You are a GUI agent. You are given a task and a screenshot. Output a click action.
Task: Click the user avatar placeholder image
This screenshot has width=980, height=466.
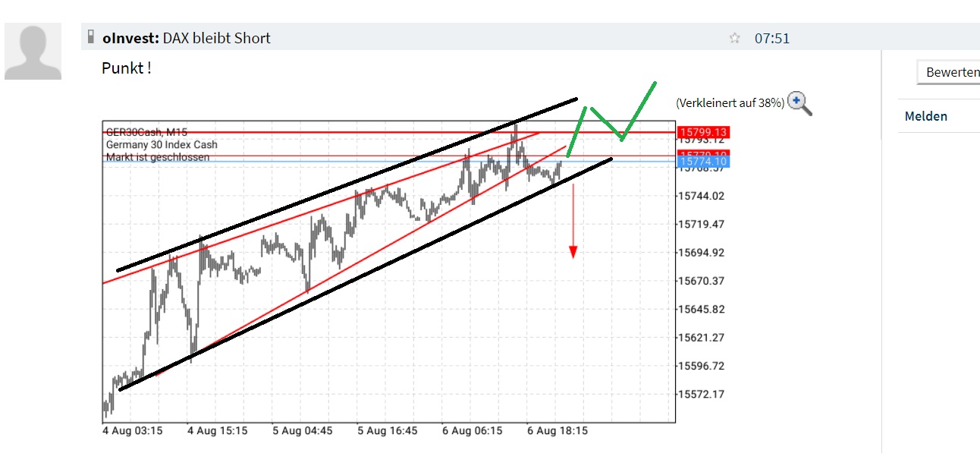(33, 52)
